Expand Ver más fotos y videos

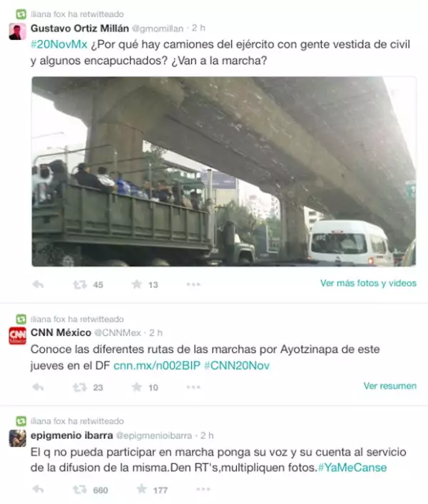[x=368, y=283]
